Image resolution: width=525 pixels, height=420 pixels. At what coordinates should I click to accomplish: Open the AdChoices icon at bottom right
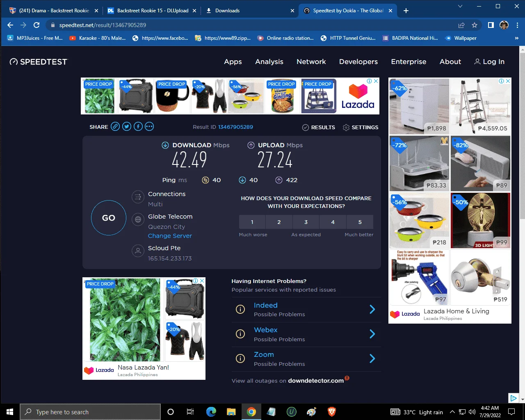click(x=513, y=398)
